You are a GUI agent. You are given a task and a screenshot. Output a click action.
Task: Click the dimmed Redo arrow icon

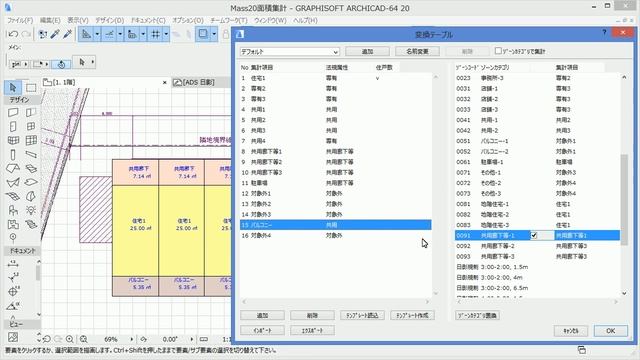pyautogui.click(x=26, y=34)
